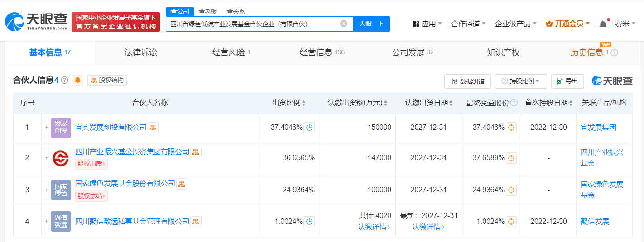Click the help icon next to 最终受益股份
This screenshot has width=644, height=242.
click(514, 103)
